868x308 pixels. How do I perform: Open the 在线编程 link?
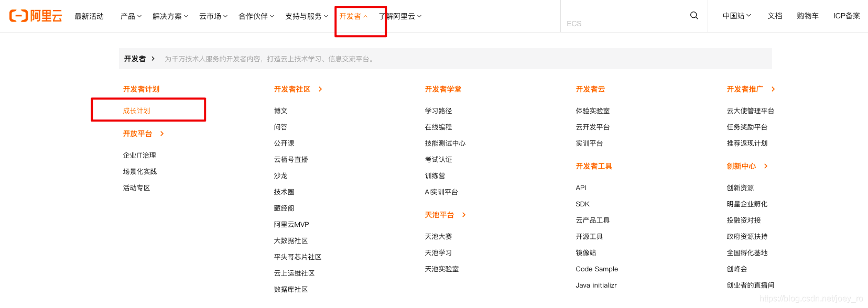[439, 127]
